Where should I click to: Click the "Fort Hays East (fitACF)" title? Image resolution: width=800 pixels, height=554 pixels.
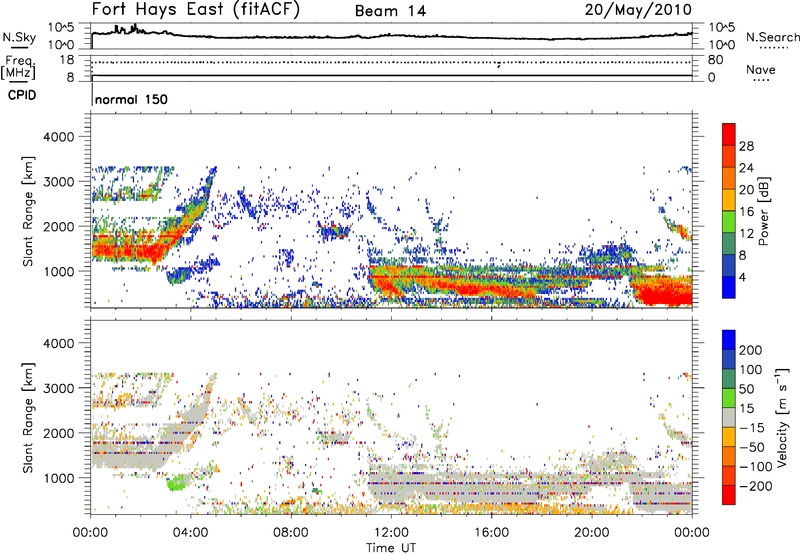tap(195, 9)
